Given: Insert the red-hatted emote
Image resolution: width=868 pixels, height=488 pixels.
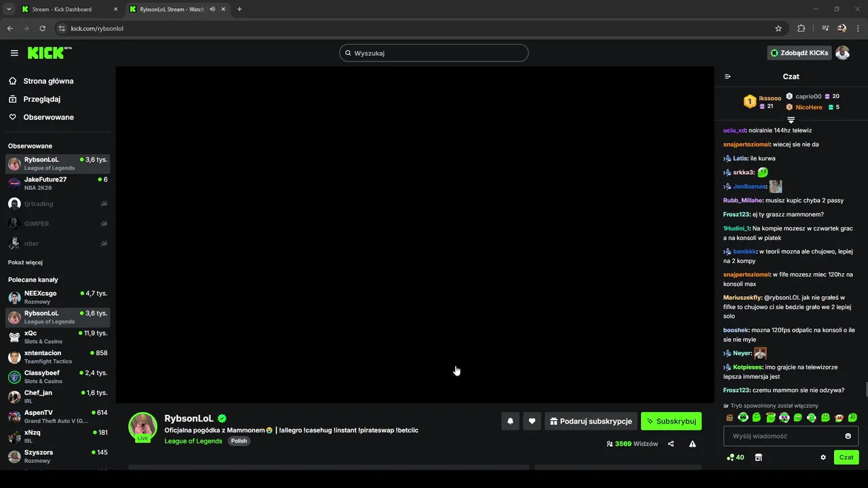Looking at the screenshot, I should coord(839,418).
